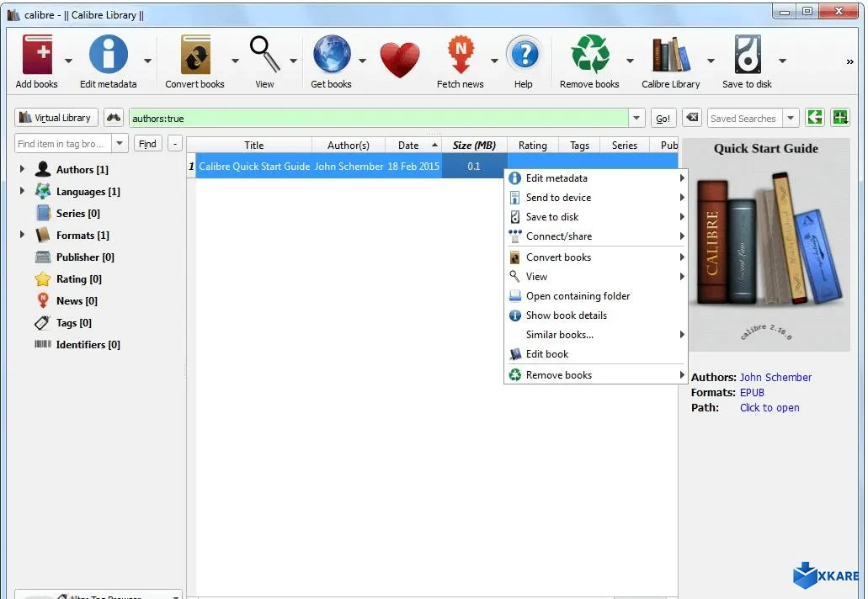Screen dimensions: 868x599
Task: Select News [0] in the tag browser
Action: click(x=77, y=301)
